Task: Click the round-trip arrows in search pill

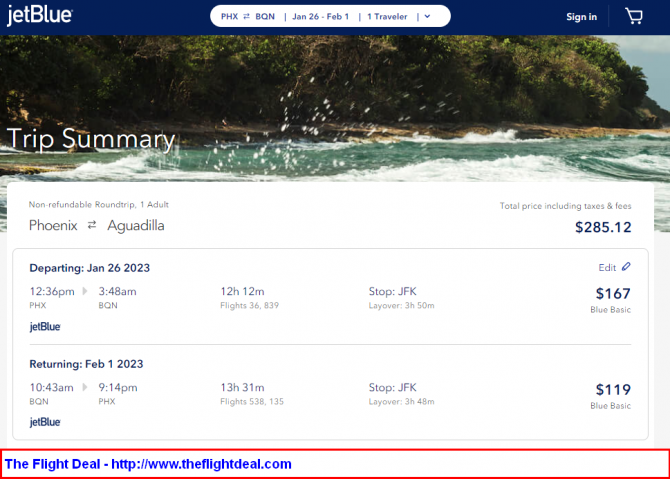Action: pos(247,16)
